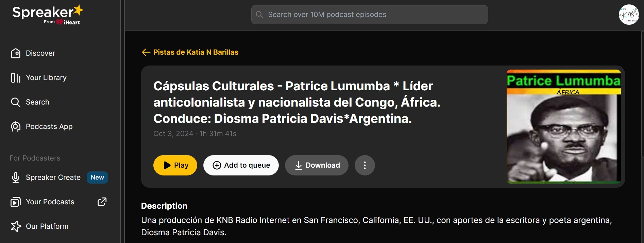Click the New badge beside Spreaker Create

97,177
